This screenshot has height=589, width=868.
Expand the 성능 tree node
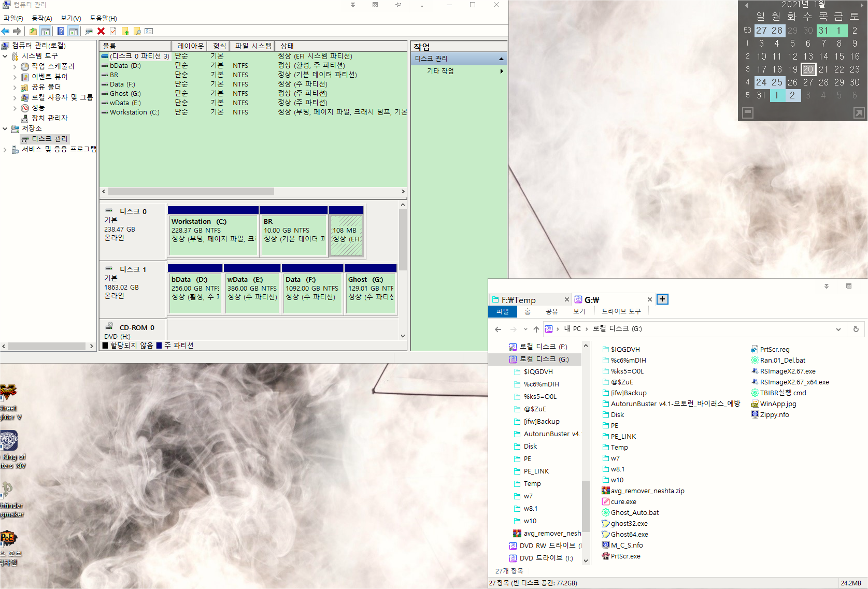(x=15, y=108)
